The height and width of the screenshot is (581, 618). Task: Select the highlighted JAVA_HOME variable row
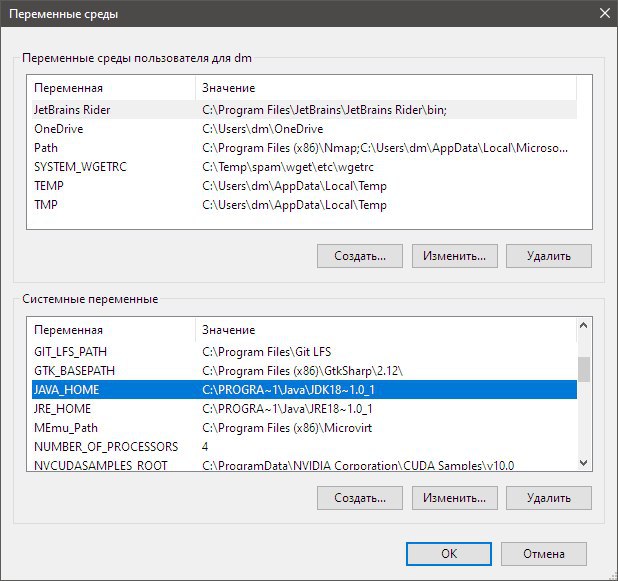(x=304, y=389)
